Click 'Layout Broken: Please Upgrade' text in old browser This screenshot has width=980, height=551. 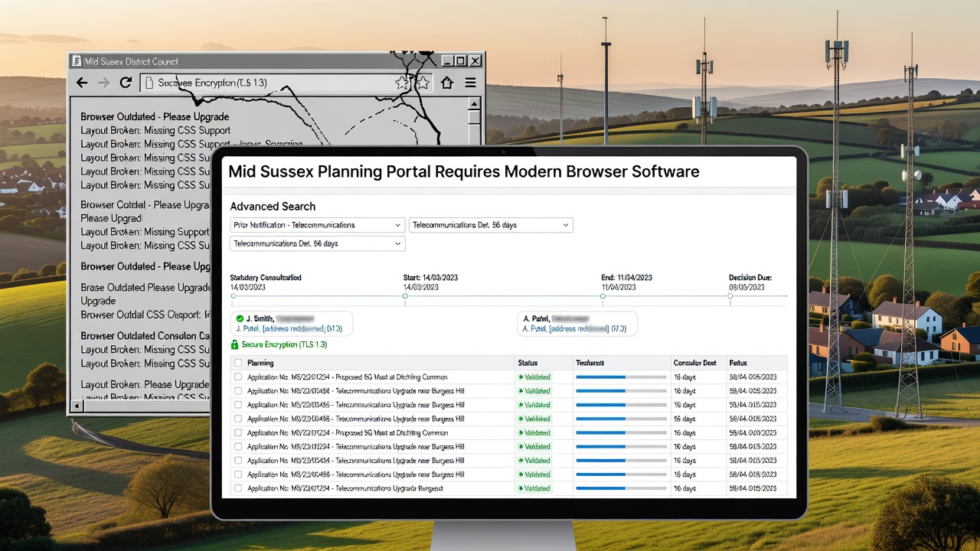[x=145, y=385]
